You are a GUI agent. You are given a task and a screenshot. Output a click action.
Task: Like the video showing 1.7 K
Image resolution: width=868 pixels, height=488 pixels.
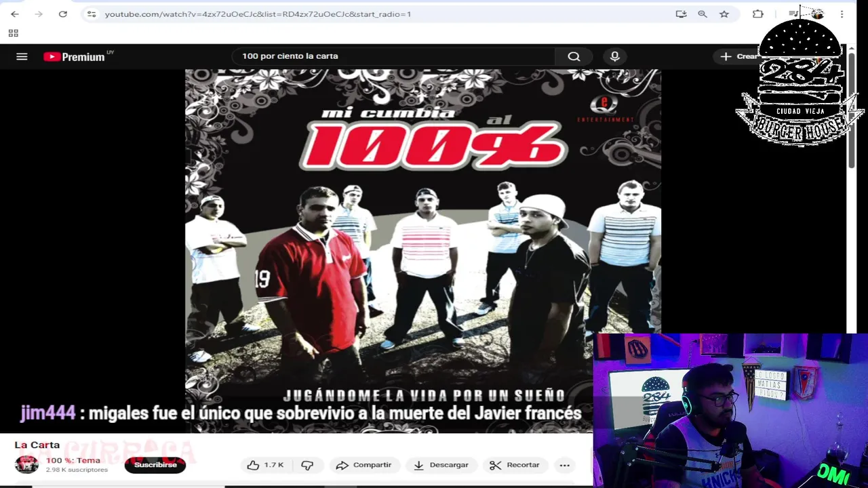tap(265, 465)
